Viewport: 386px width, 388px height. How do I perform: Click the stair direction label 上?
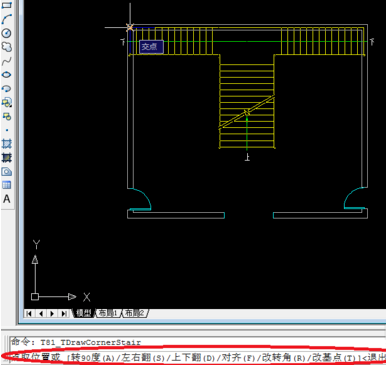[x=247, y=157]
